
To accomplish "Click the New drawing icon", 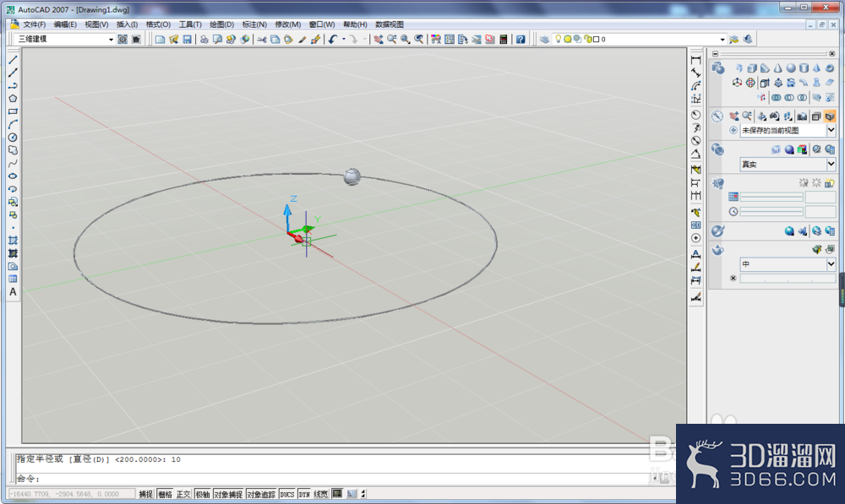I will pyautogui.click(x=160, y=40).
